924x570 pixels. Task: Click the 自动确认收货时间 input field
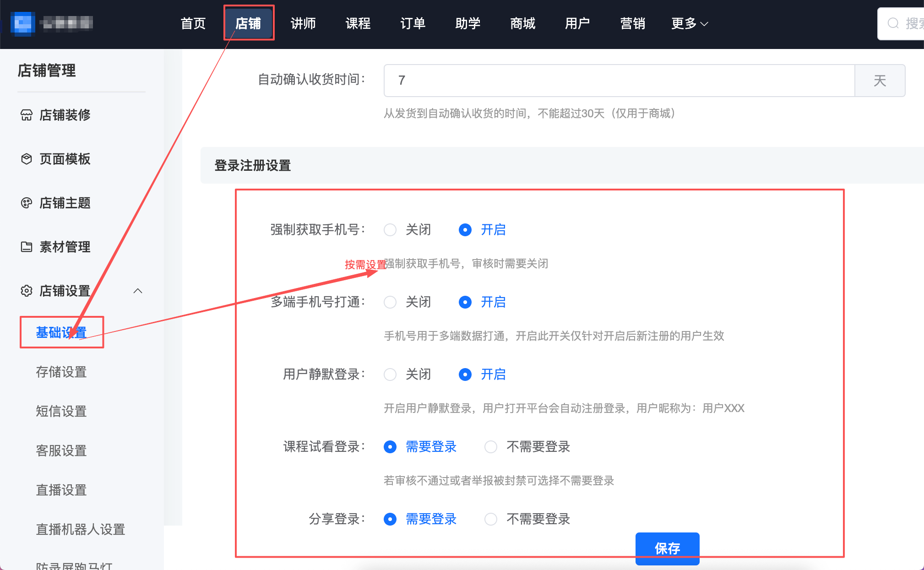(x=619, y=81)
